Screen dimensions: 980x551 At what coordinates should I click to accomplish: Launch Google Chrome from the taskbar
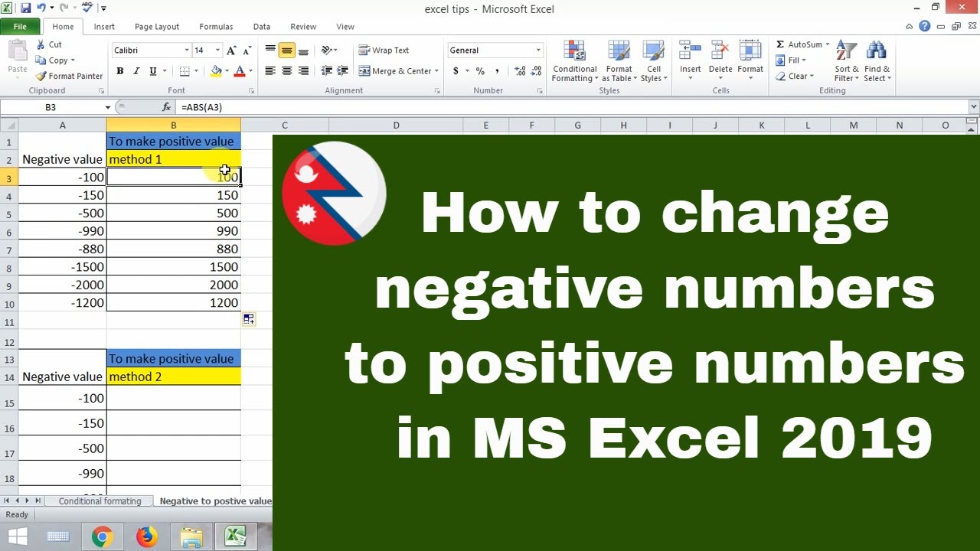pyautogui.click(x=102, y=537)
